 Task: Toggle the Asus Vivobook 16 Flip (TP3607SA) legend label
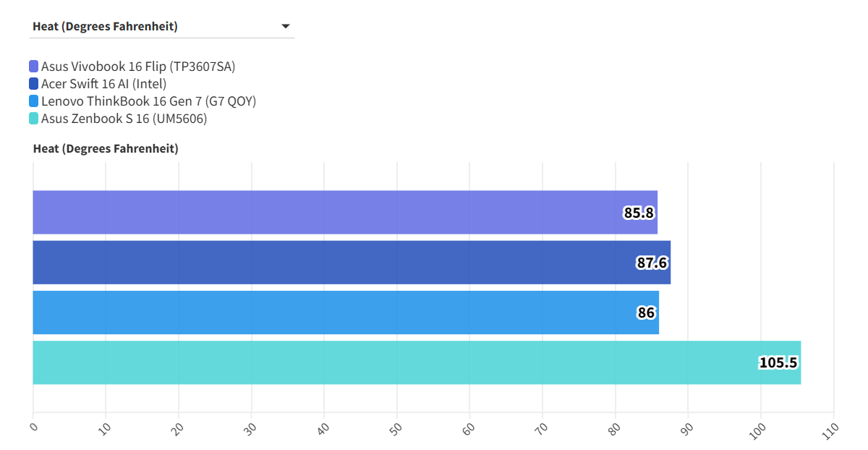(138, 67)
